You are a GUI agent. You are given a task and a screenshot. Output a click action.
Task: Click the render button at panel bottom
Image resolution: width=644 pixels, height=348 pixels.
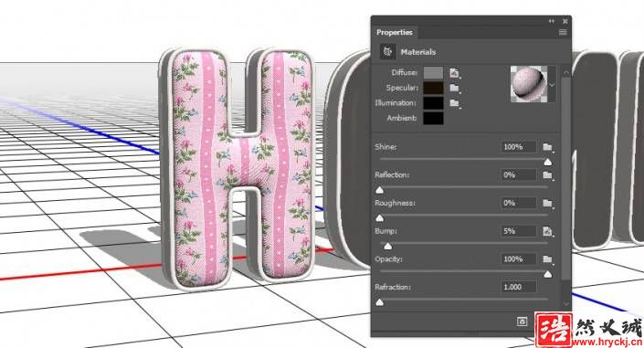click(x=522, y=322)
